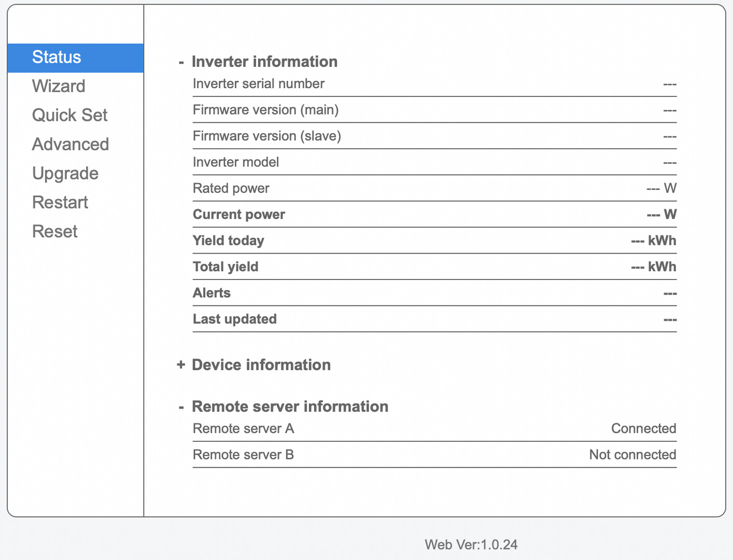Click the Yield today kWh value

(x=653, y=241)
